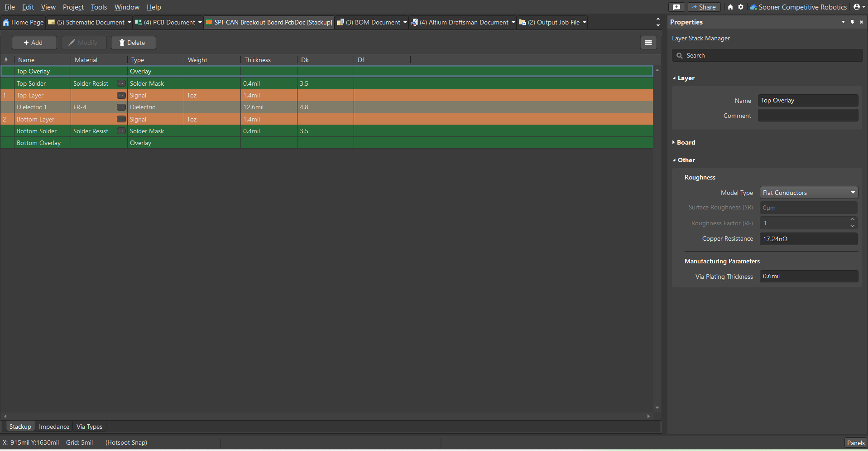Edit the Via Plating Thickness field

coord(809,276)
